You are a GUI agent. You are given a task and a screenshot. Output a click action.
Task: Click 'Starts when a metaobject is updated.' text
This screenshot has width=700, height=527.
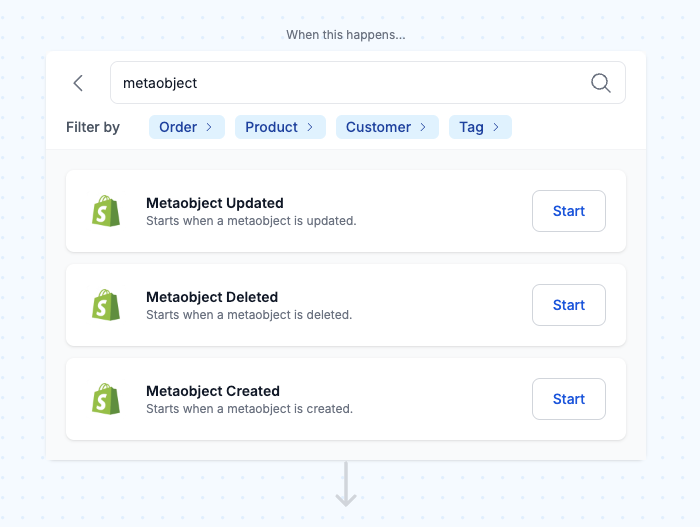(x=251, y=221)
